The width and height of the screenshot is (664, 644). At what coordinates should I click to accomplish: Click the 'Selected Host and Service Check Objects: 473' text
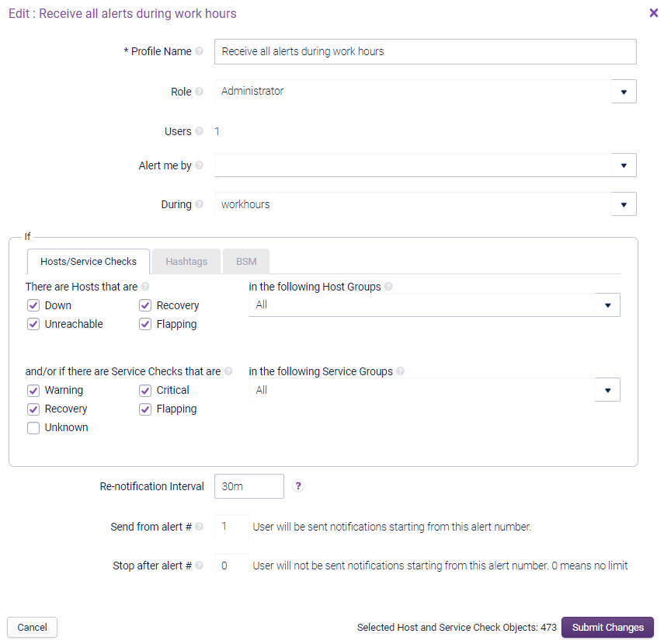[x=457, y=627]
